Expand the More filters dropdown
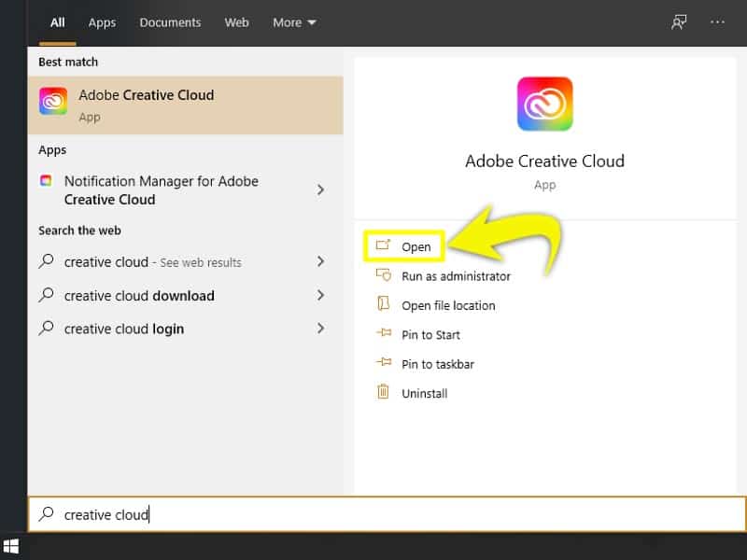Viewport: 747px width, 560px height. pyautogui.click(x=294, y=22)
